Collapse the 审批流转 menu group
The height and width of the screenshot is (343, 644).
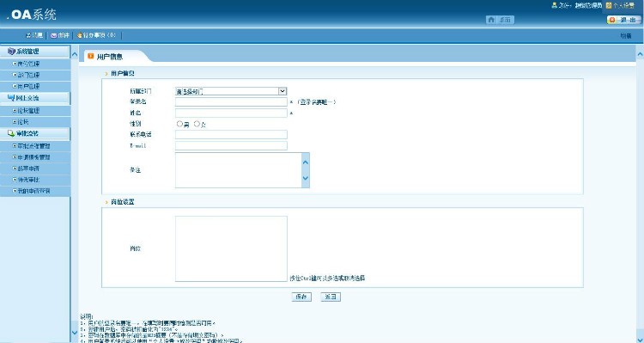pos(35,133)
